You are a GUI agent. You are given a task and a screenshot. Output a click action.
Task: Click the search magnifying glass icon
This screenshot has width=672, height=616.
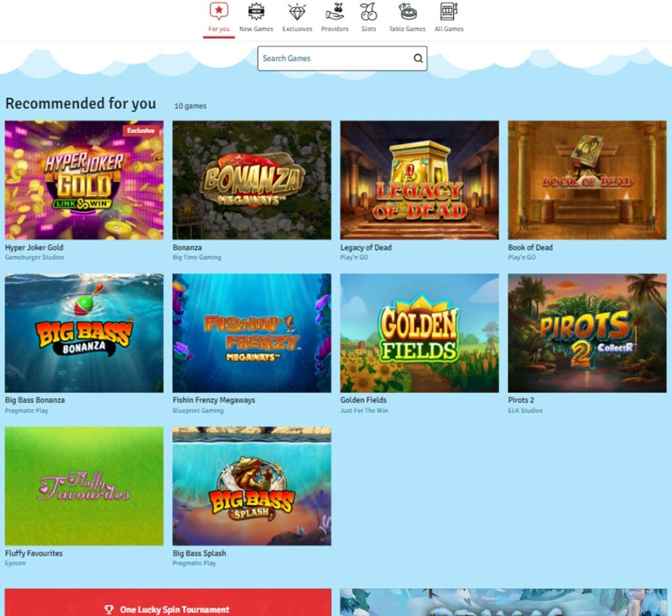tap(418, 58)
